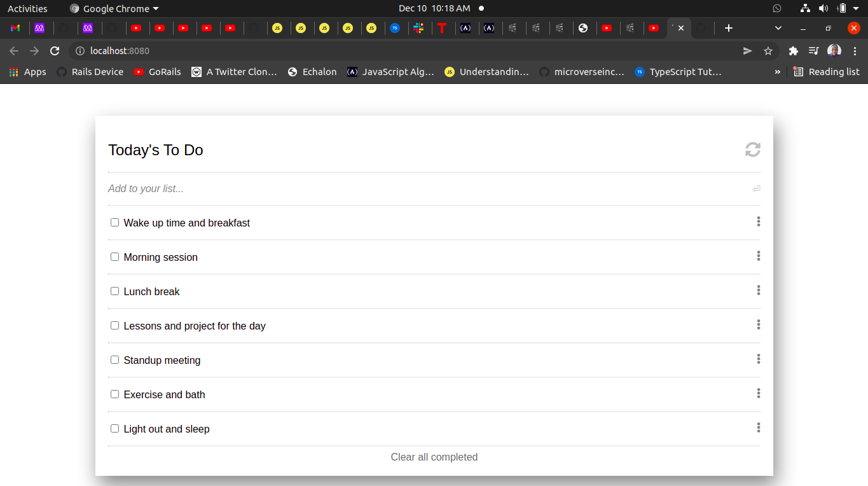
Task: Open the three-dot menu for Light out and sleep
Action: 758,427
